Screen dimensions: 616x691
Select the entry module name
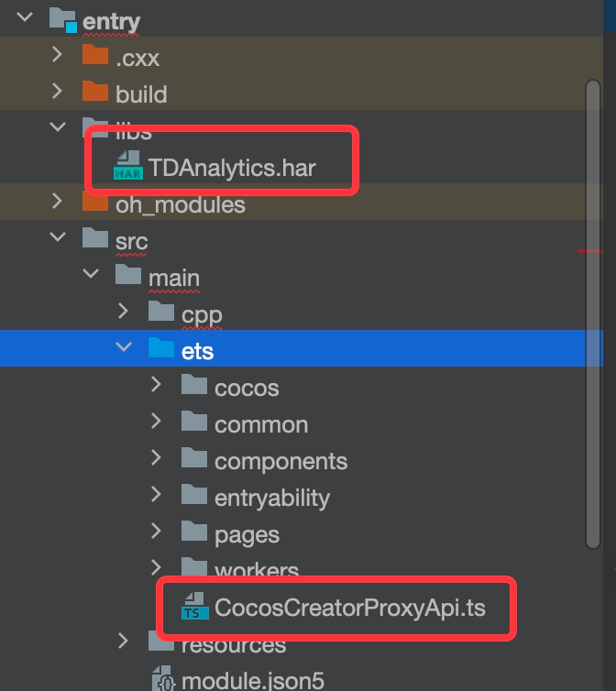tap(111, 22)
